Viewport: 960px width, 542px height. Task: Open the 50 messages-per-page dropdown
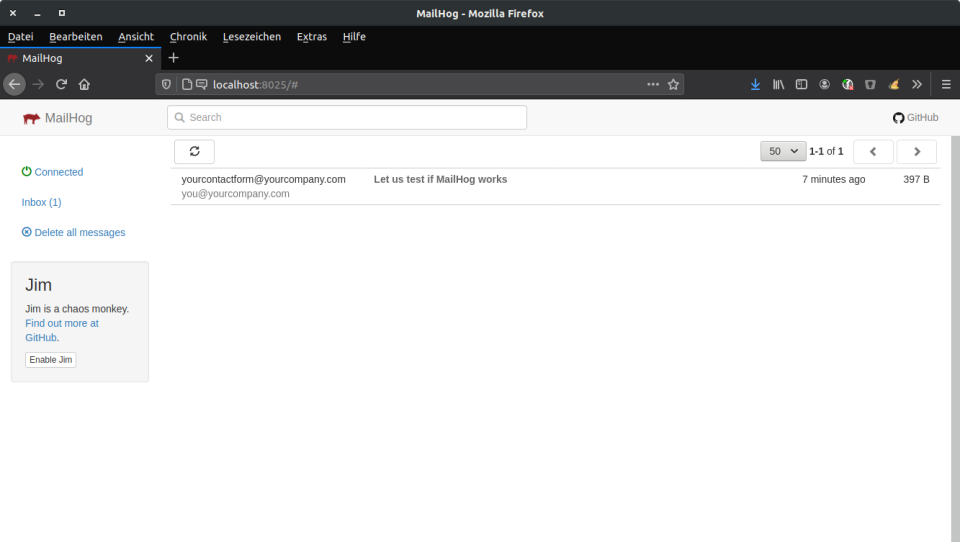point(783,151)
